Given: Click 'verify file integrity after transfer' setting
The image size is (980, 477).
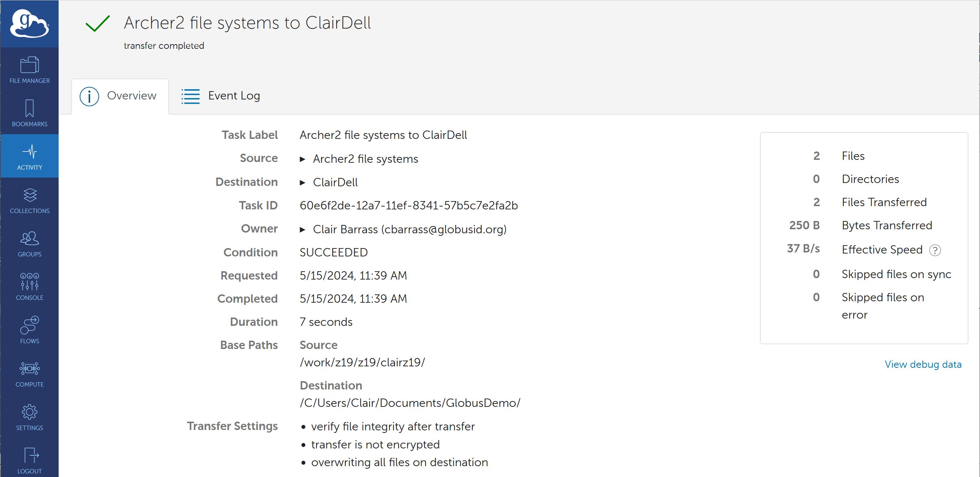Looking at the screenshot, I should point(393,426).
